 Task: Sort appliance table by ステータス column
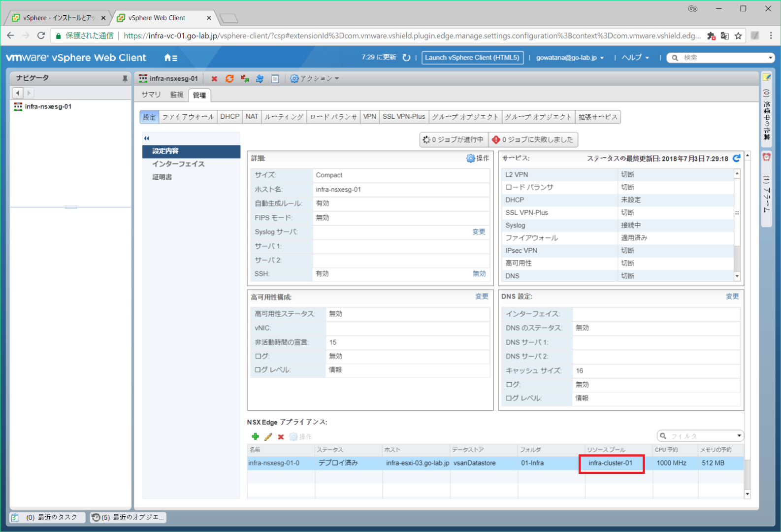point(349,450)
